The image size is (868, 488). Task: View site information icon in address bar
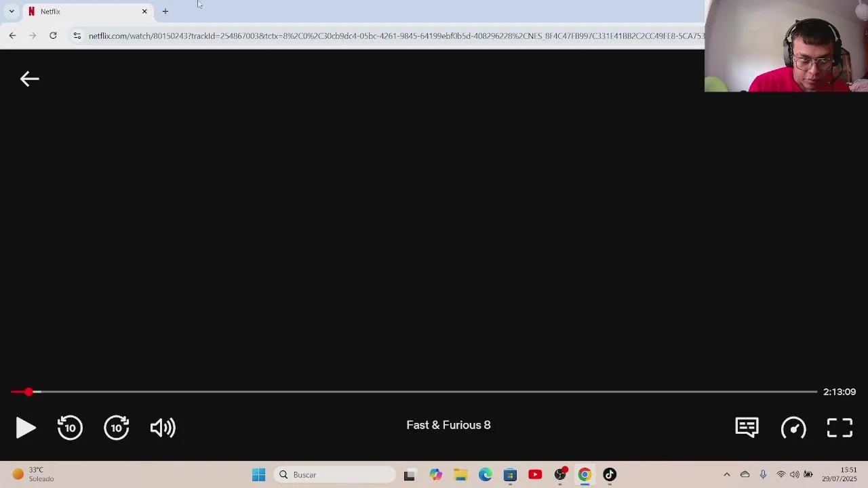[77, 35]
